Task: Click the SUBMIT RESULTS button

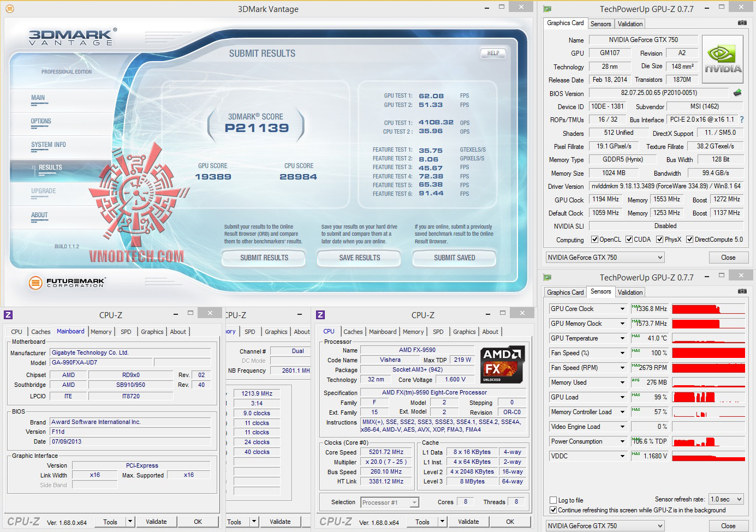Action: tap(264, 258)
